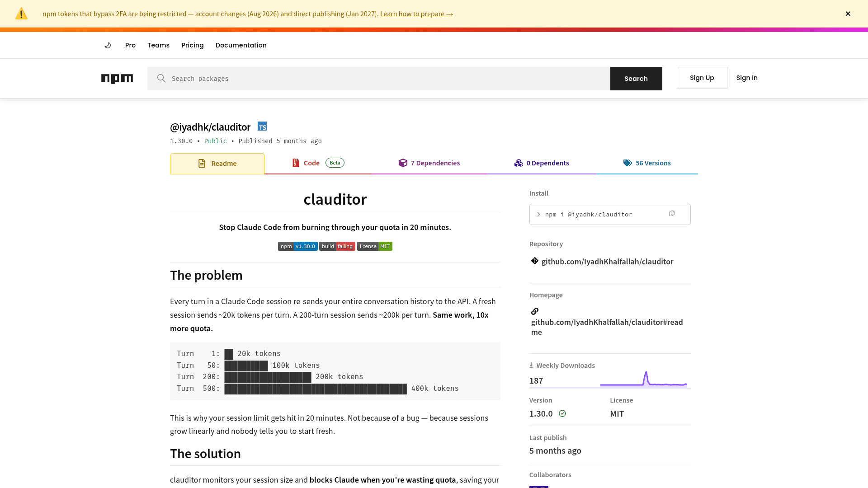Viewport: 868px width, 488px height.
Task: Dismiss the 2FA warning banner
Action: pos(848,14)
